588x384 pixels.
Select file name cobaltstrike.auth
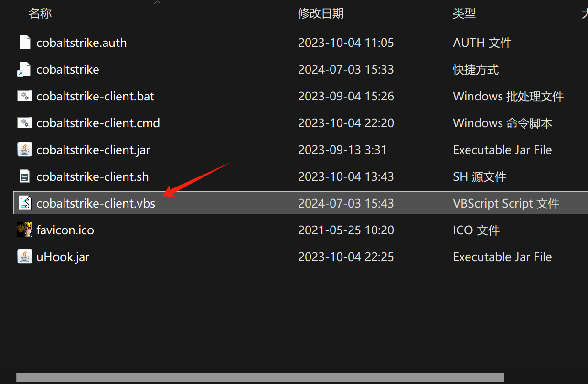tap(82, 43)
